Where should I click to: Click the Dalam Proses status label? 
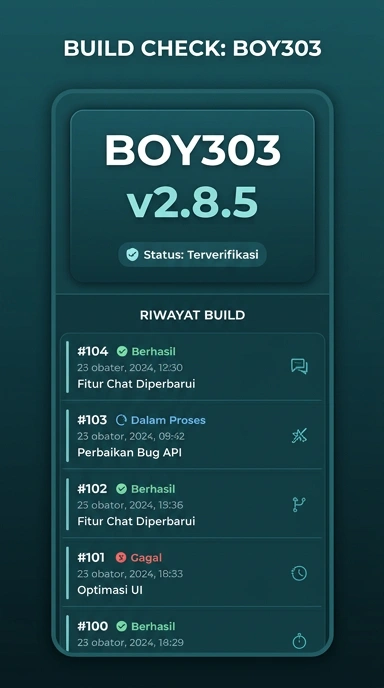[x=168, y=420]
